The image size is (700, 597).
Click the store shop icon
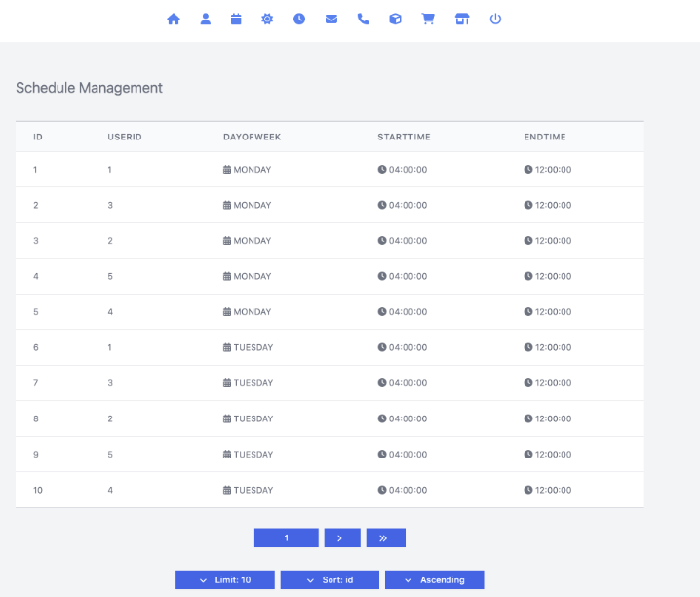(462, 19)
